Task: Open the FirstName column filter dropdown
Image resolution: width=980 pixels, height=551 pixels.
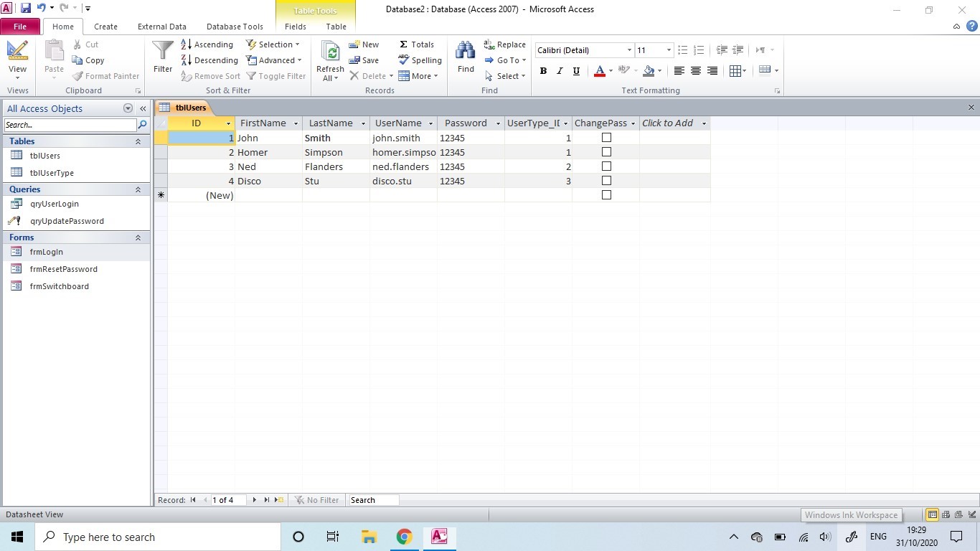Action: (x=296, y=123)
